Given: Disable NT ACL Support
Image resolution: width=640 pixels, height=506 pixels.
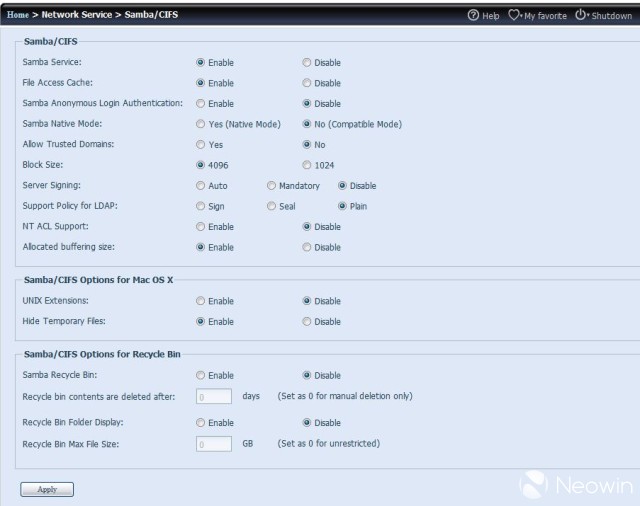Looking at the screenshot, I should (307, 226).
